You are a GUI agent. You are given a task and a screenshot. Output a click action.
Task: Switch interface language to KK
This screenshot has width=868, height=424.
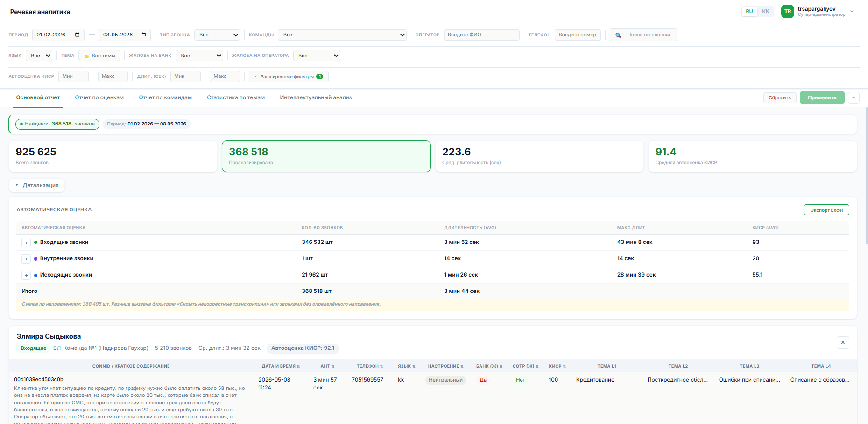[x=766, y=12]
